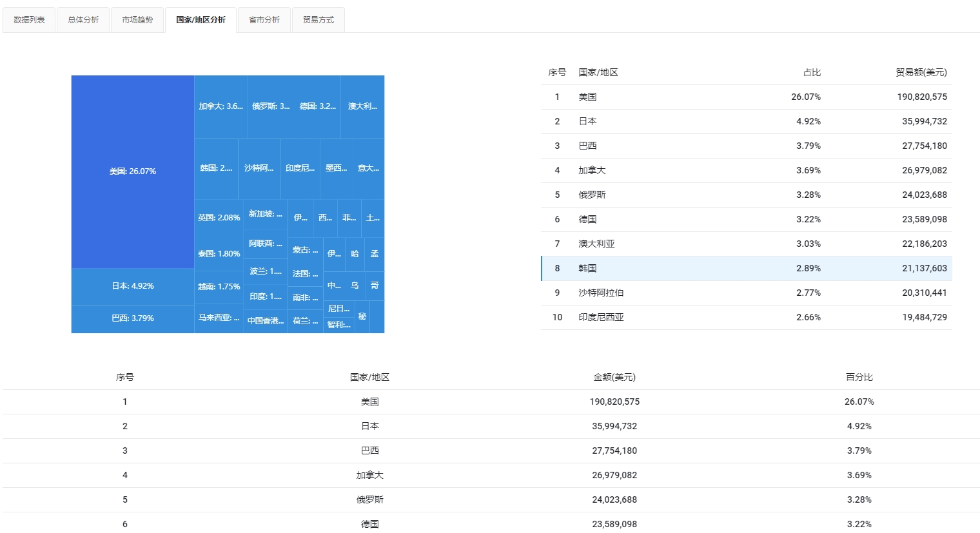
Task: Select the 法国 treemap cell
Action: (x=306, y=274)
